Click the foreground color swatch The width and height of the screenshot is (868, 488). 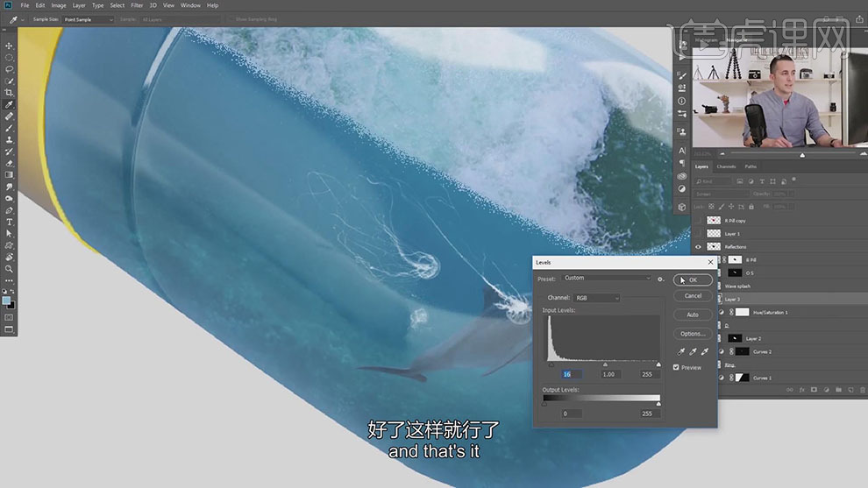pyautogui.click(x=7, y=301)
